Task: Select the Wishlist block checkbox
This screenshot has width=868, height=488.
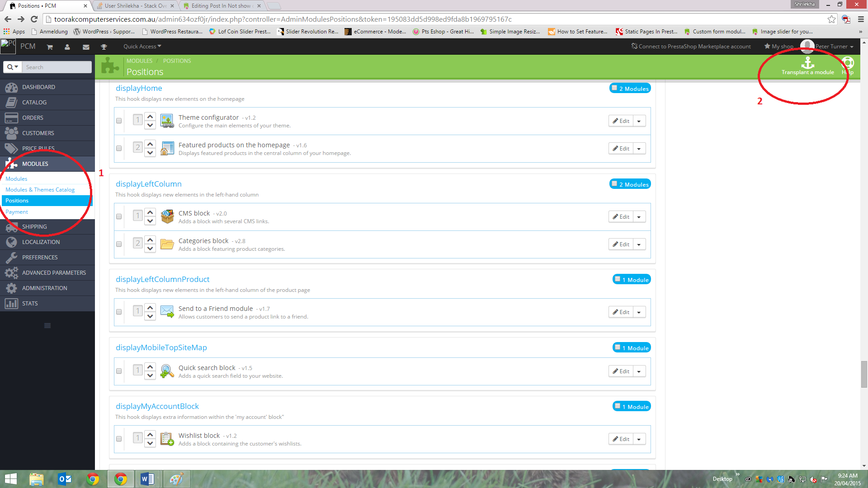Action: [x=119, y=439]
